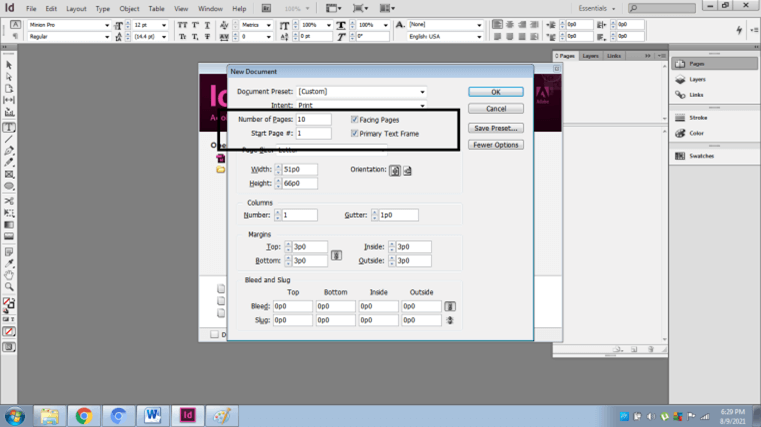Screen dimensions: 761x427
Task: Select the Direct Selection tool
Action: 9,77
